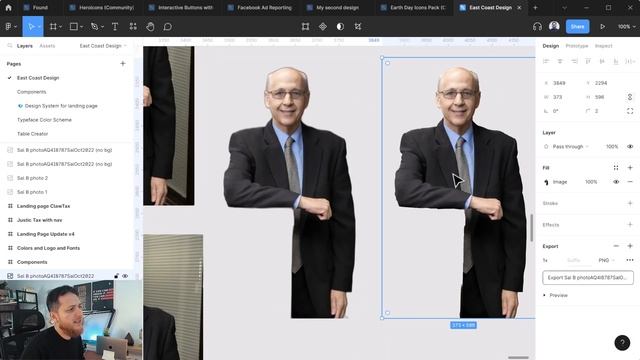Click the headphones audio conversation icon
This screenshot has height=360, width=640.
pyautogui.click(x=537, y=27)
